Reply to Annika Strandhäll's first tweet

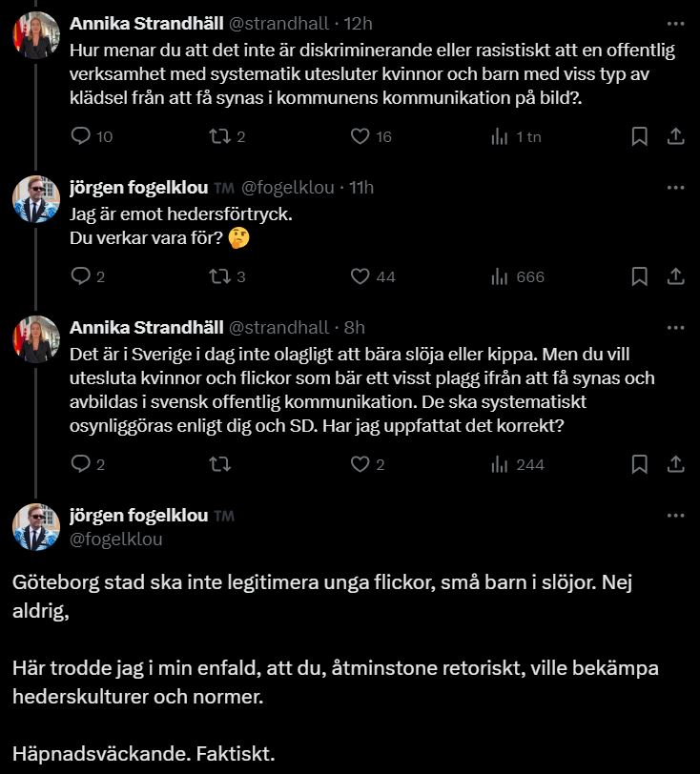pyautogui.click(x=81, y=136)
